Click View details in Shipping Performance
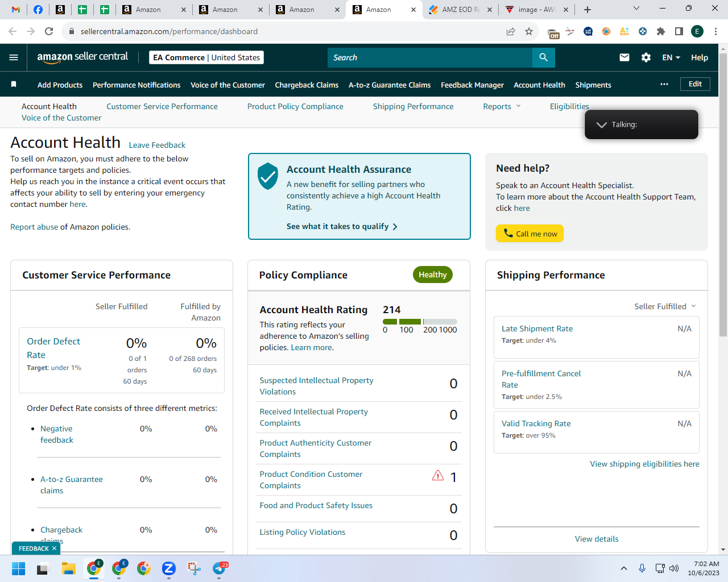The height and width of the screenshot is (582, 728). click(597, 539)
